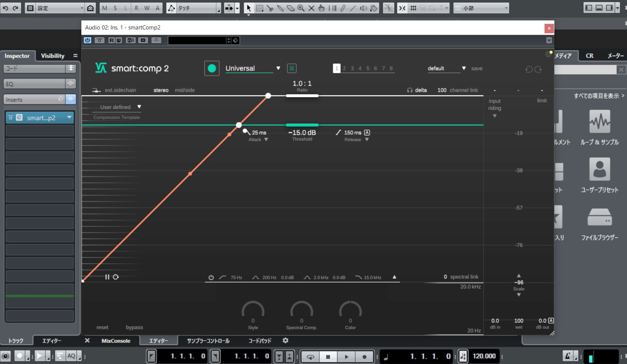This screenshot has width=627, height=364.
Task: Toggle the cycle/loop transport button
Action: 310,356
